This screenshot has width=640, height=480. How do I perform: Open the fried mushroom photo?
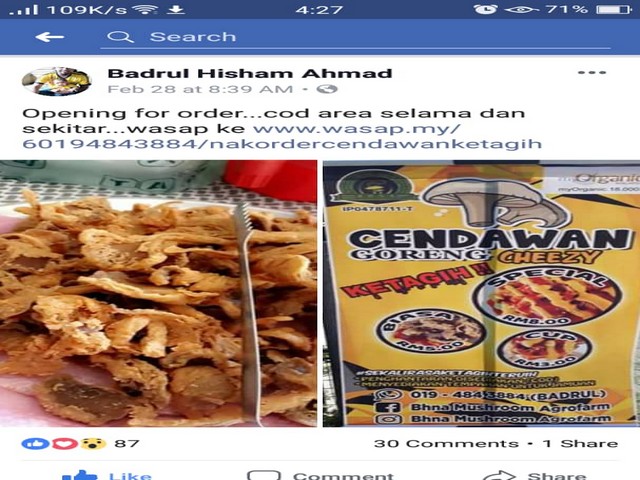tap(158, 293)
